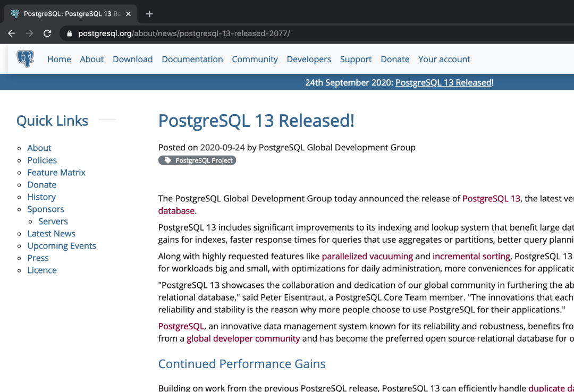The image size is (574, 392).
Task: Expand the Servers entry under Sponsors
Action: tap(53, 221)
